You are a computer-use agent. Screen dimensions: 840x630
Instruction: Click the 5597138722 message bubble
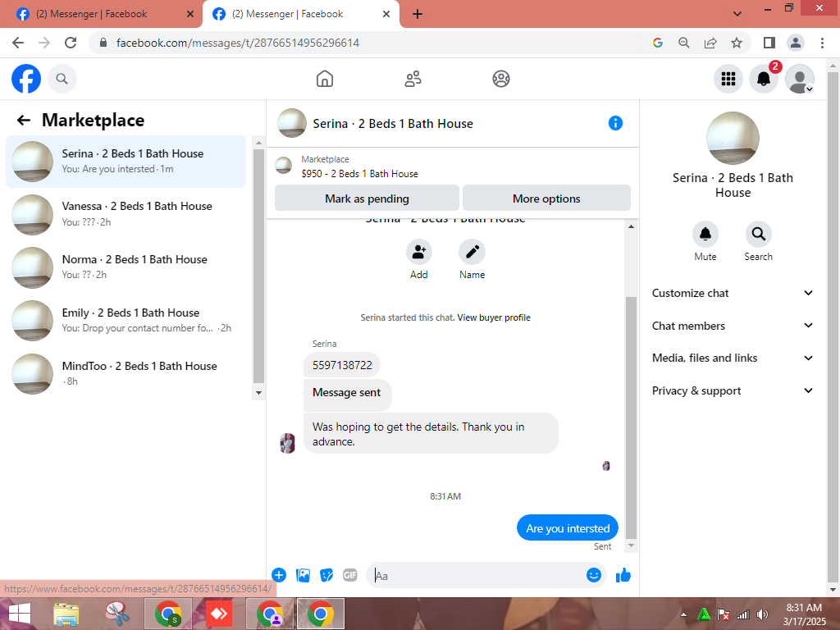point(342,365)
